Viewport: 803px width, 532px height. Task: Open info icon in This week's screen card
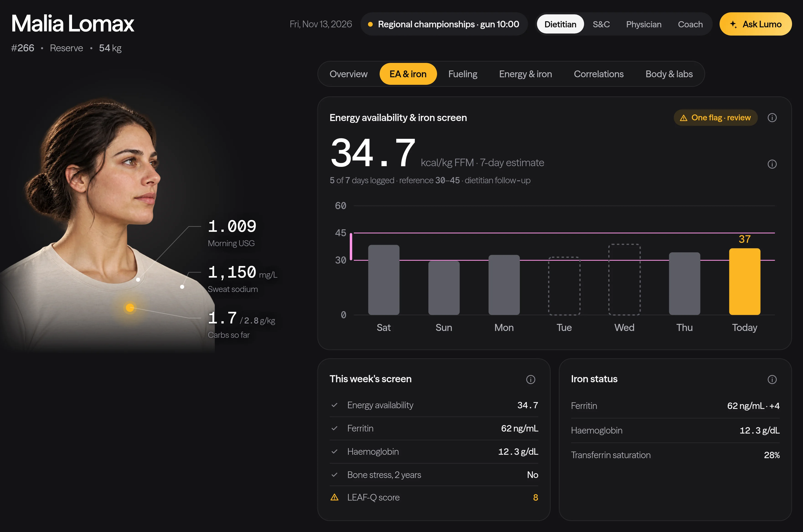click(x=531, y=379)
